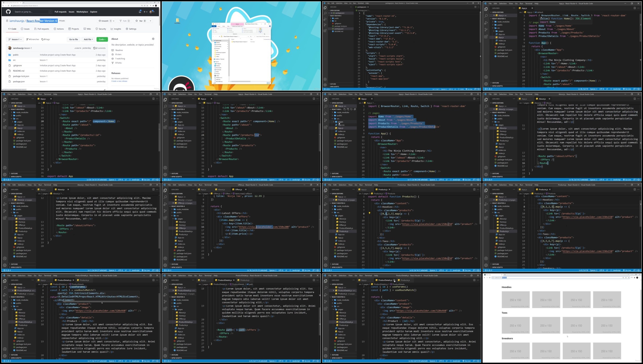The width and height of the screenshot is (643, 364).
Task: Click the Explorer '...' more actions in the Offers.js window
Action: click(x=193, y=189)
